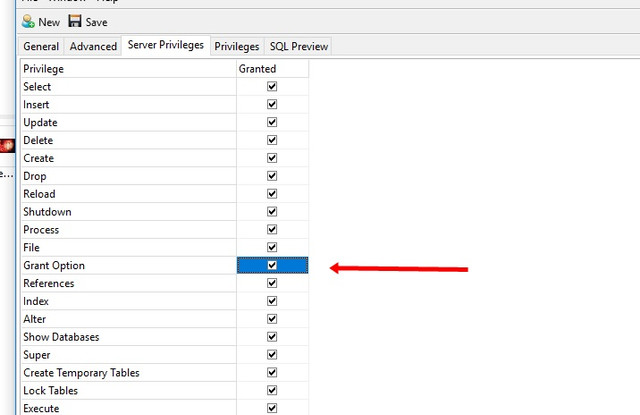The image size is (640, 415).
Task: Select the 'File' privilege name cell
Action: pos(128,247)
